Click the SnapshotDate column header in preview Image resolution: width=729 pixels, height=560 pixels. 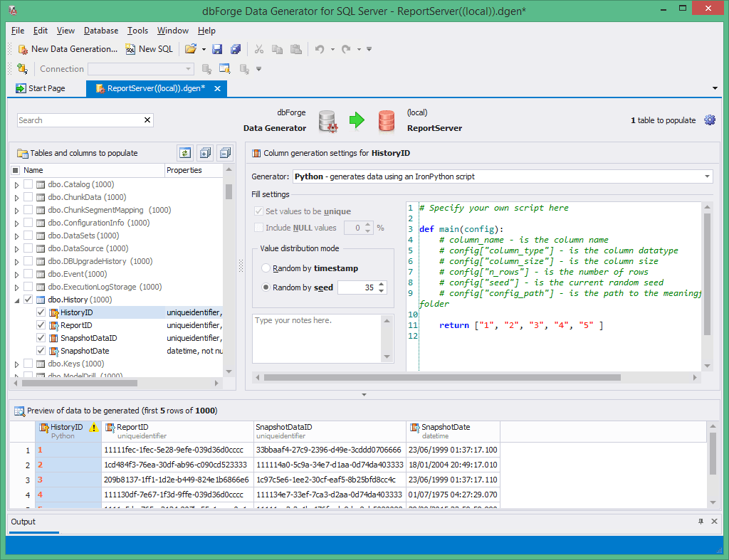click(453, 431)
